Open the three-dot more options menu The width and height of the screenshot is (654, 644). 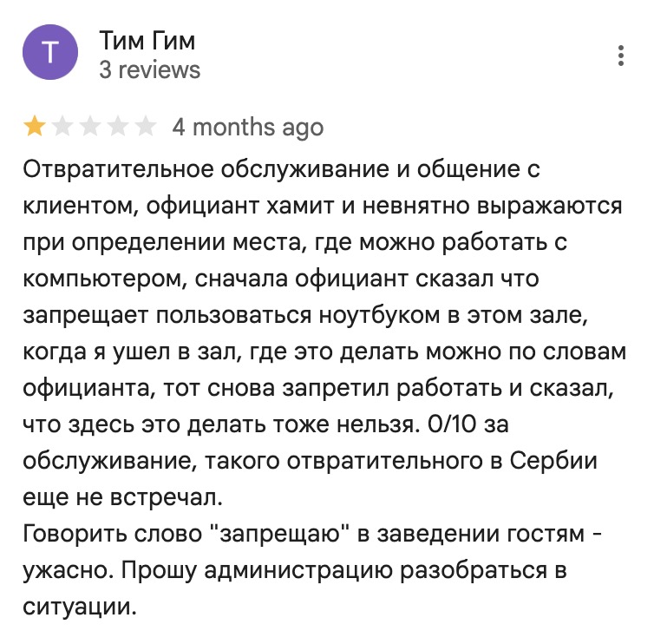click(621, 55)
